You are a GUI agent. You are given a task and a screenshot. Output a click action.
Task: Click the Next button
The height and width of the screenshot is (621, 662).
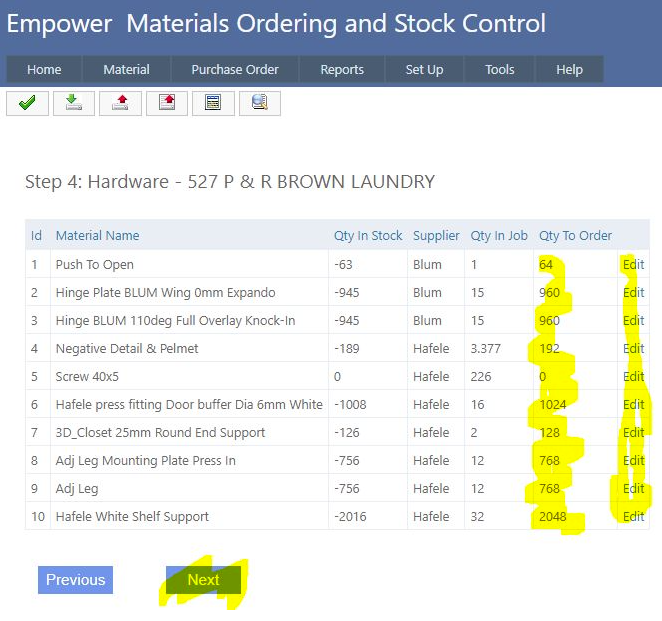click(203, 580)
